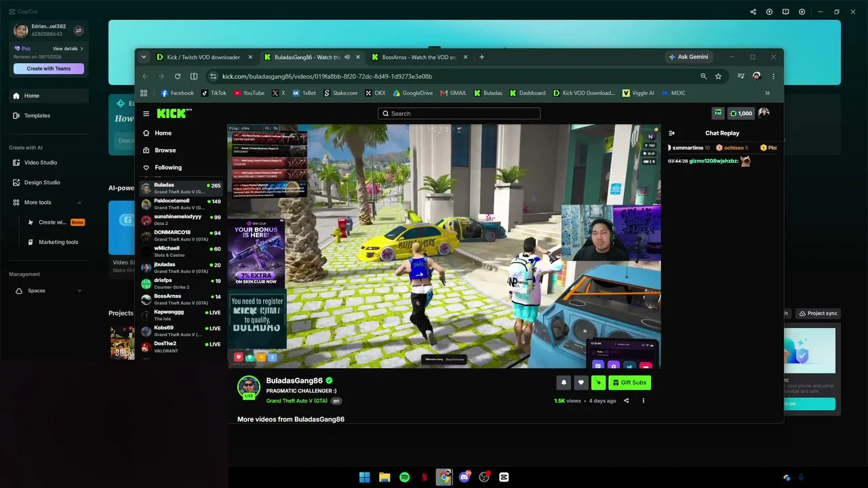Click Create with Teams button
868x488 pixels.
49,68
